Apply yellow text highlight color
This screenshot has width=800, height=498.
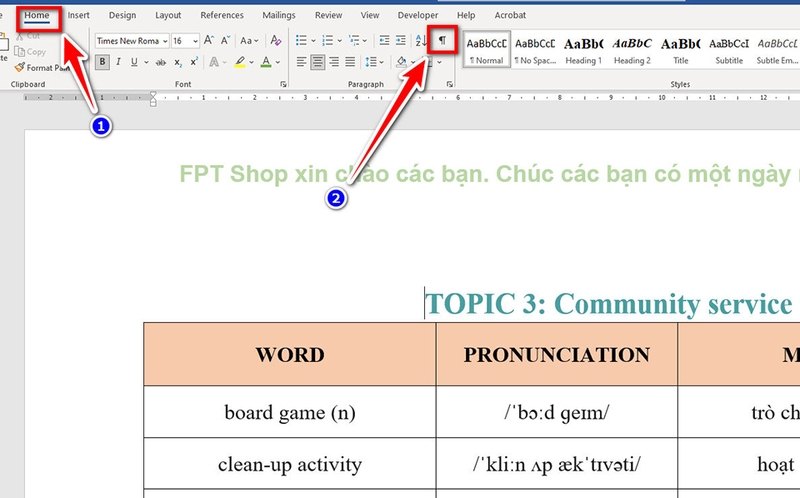click(239, 62)
